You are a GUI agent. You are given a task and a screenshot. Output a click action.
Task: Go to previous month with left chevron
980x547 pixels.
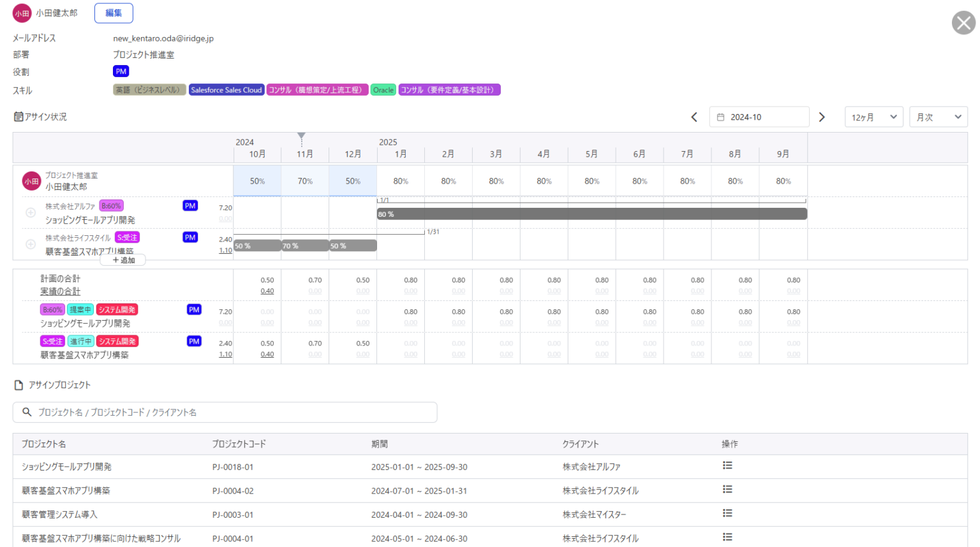[694, 117]
